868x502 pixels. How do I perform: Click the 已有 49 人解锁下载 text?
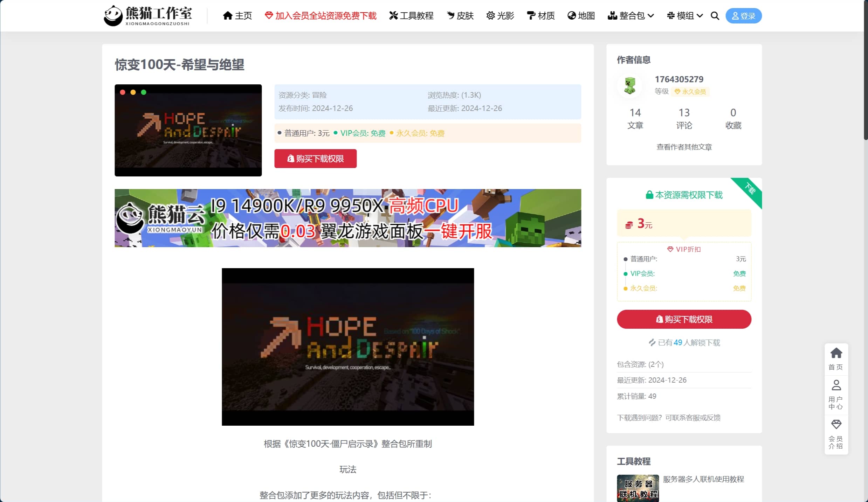pos(684,343)
